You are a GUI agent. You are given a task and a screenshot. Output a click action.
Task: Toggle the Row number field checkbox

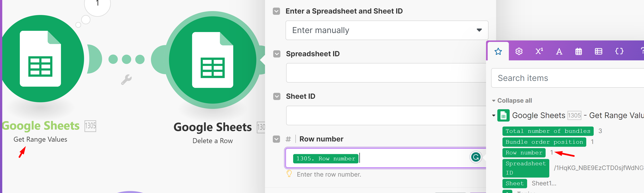276,139
